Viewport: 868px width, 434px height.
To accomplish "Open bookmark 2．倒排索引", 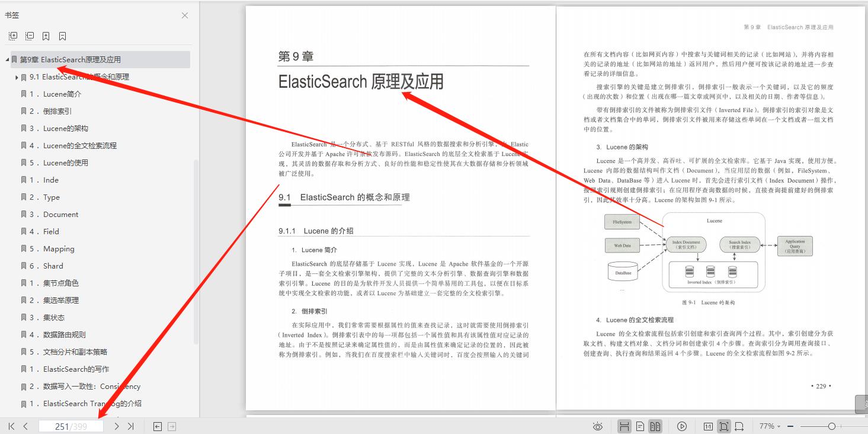I will [50, 111].
